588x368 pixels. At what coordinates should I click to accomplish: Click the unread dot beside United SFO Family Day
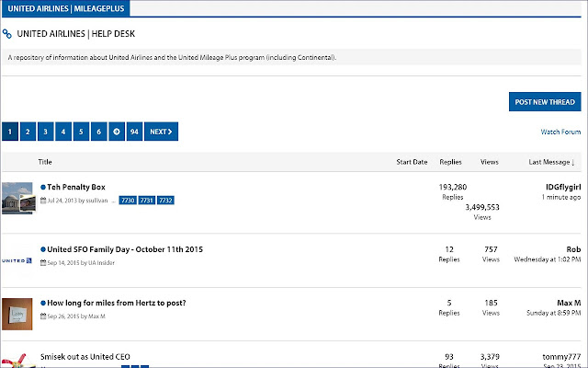pos(43,249)
